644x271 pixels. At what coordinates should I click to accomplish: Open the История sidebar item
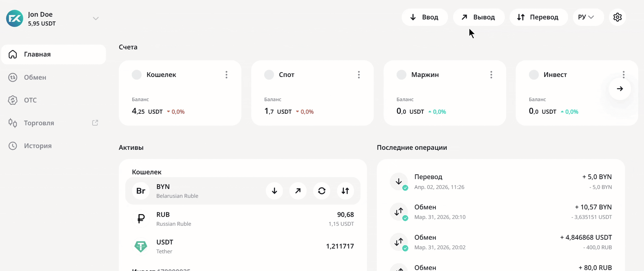pos(38,146)
